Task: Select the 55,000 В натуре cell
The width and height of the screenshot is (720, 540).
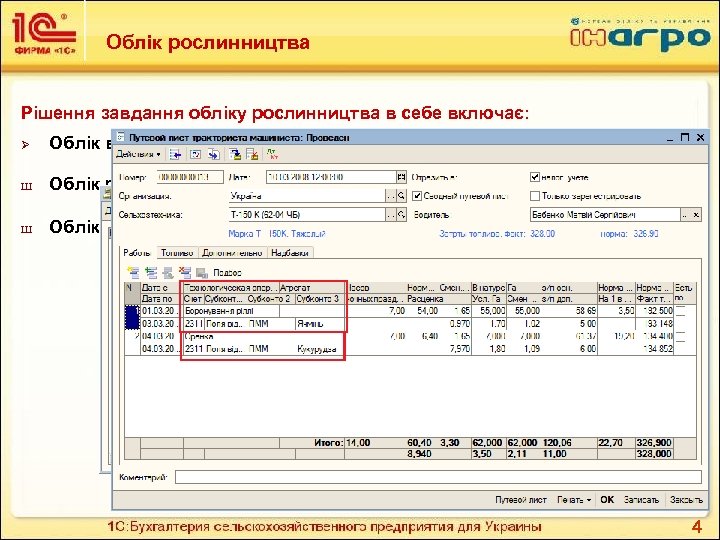Action: (489, 311)
